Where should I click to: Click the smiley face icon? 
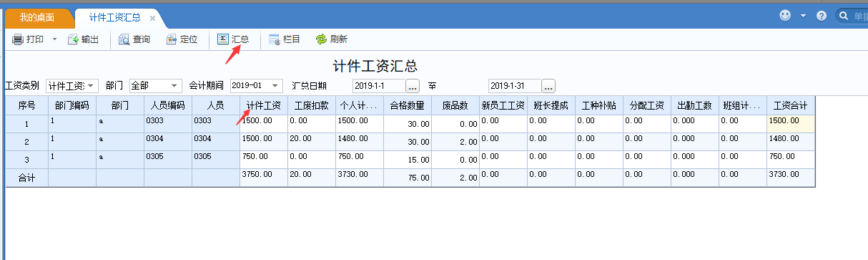coord(786,15)
